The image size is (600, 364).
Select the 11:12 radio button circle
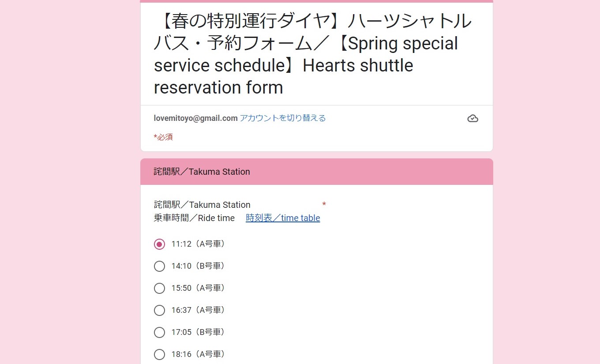pyautogui.click(x=159, y=244)
